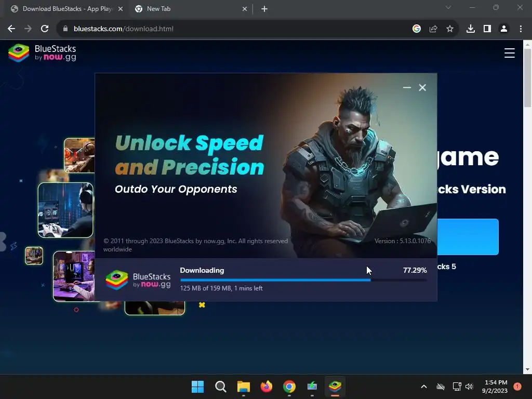Viewport: 532px width, 399px height.
Task: Click the gamer with headset thumbnail
Action: point(65,210)
